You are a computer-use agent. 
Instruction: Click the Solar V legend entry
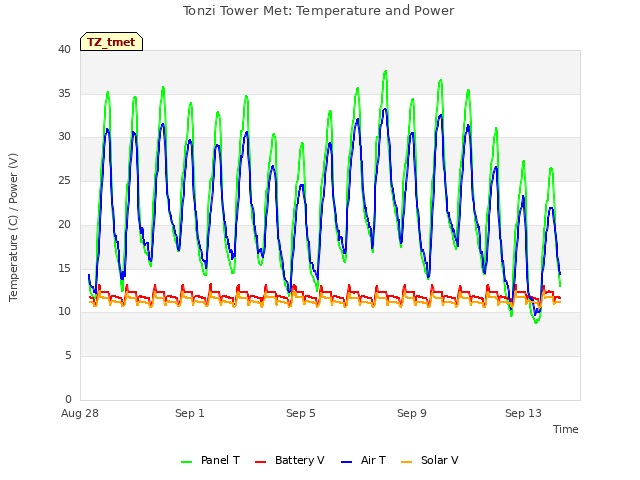[430, 460]
